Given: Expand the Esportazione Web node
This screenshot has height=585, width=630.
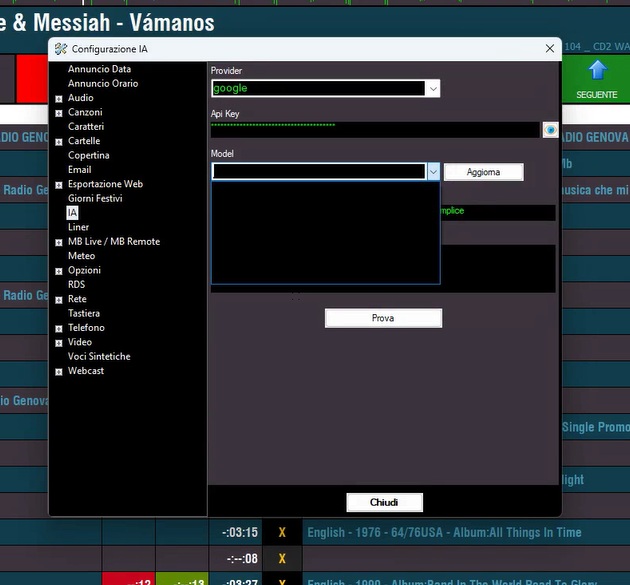Looking at the screenshot, I should pos(59,185).
